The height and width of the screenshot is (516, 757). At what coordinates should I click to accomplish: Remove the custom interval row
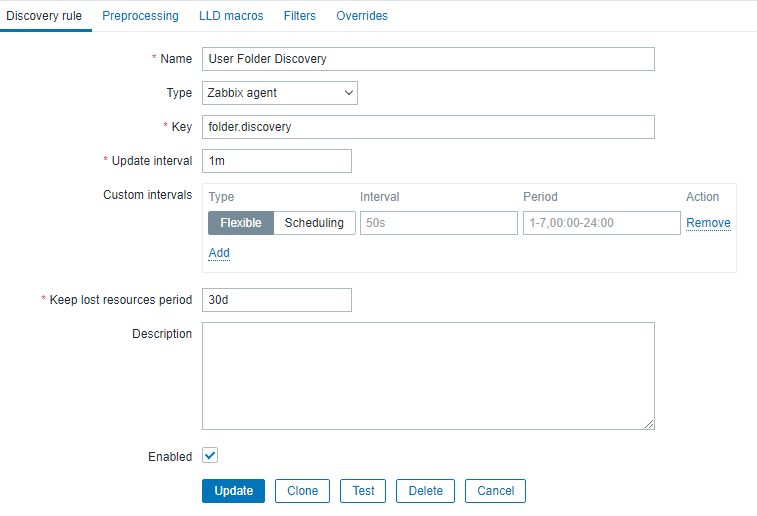tap(708, 223)
